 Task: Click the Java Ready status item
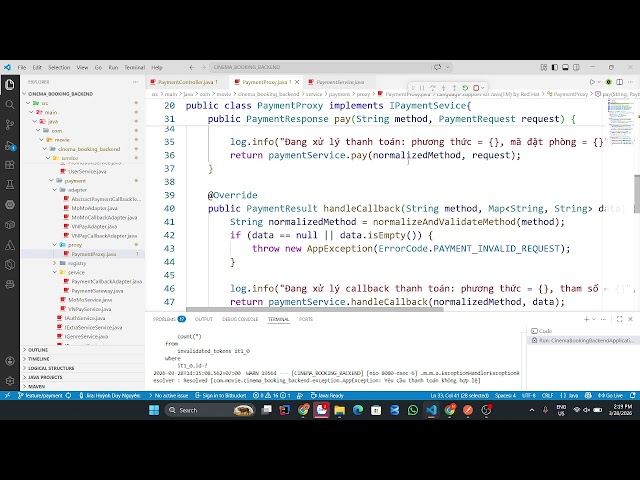tap(327, 396)
